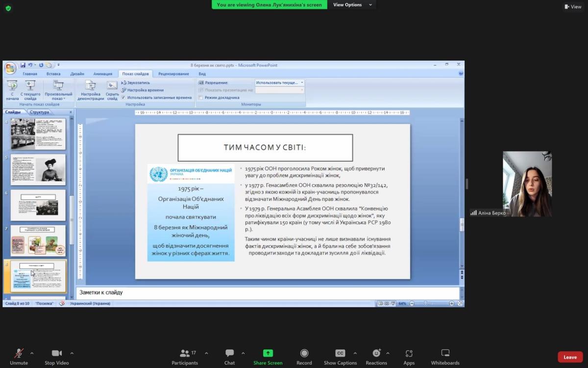Click the shared PowerPoint «Дизайн» tab
This screenshot has width=588, height=368.
77,74
